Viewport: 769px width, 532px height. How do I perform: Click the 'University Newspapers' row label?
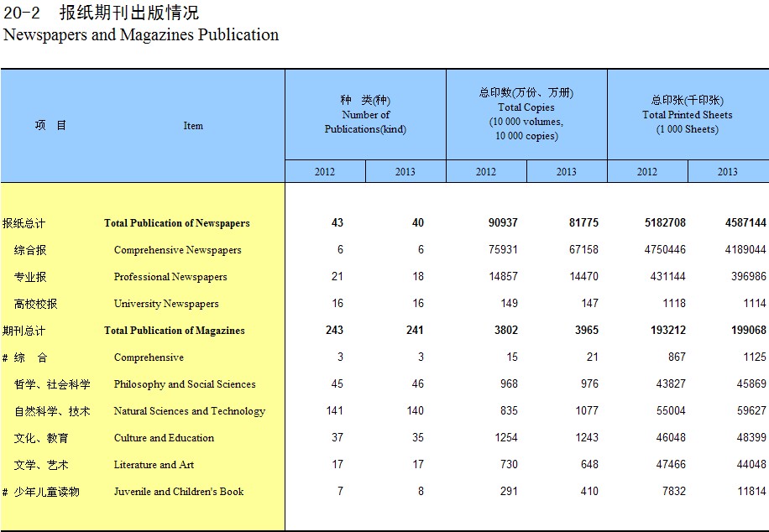[166, 304]
